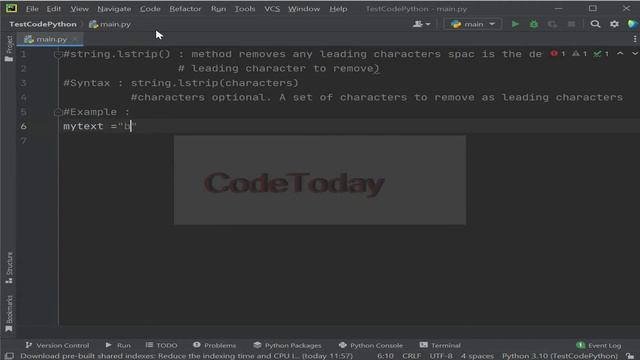Click line number 3 in gutter
The height and width of the screenshot is (360, 640).
24,83
